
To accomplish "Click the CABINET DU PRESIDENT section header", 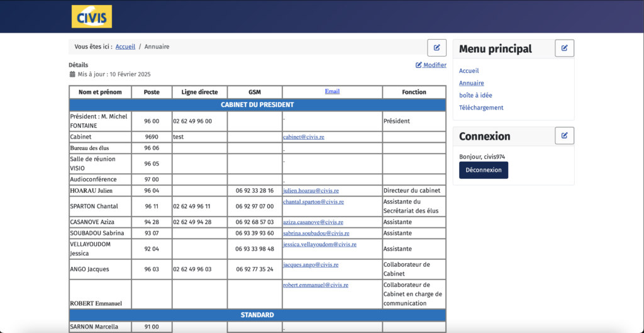I will click(x=257, y=105).
